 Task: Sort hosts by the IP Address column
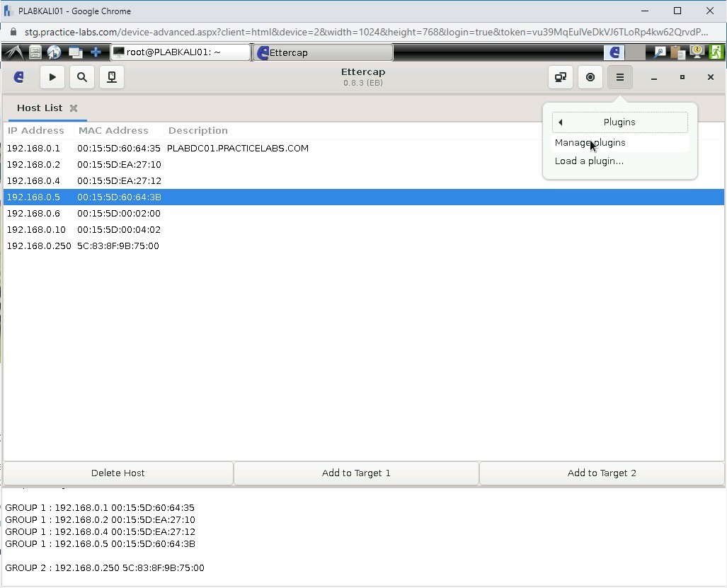(x=35, y=130)
